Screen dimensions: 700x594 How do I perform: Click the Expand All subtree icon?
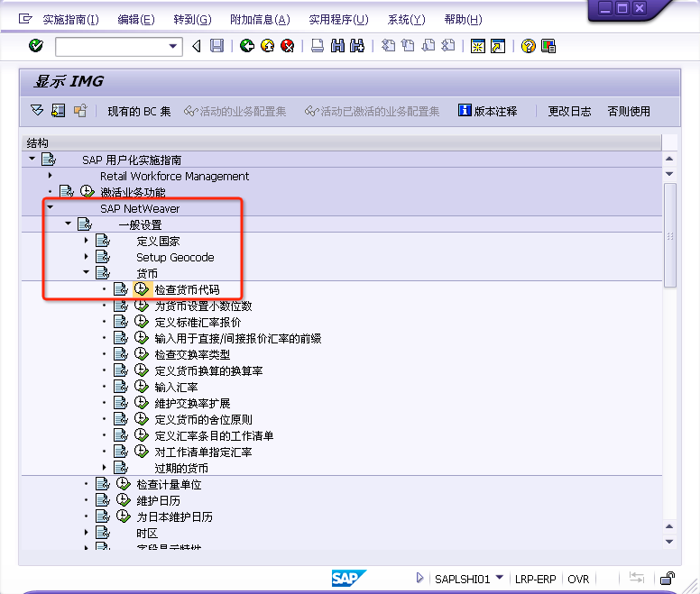(x=37, y=110)
